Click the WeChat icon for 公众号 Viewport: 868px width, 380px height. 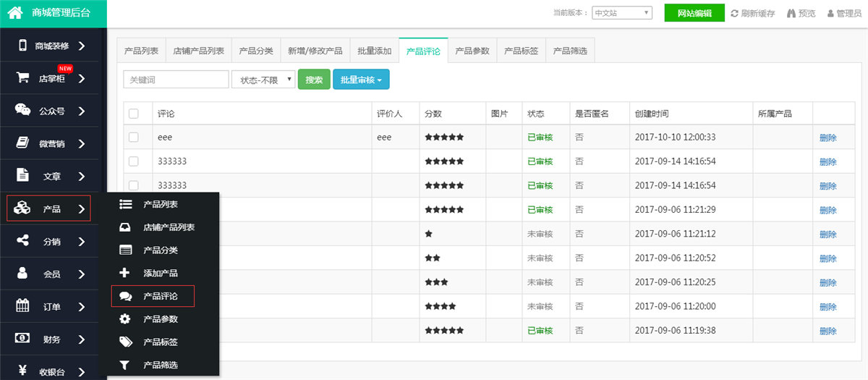click(x=22, y=110)
